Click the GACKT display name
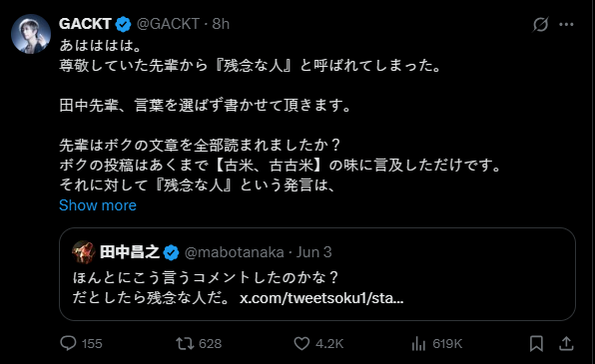 (85, 24)
